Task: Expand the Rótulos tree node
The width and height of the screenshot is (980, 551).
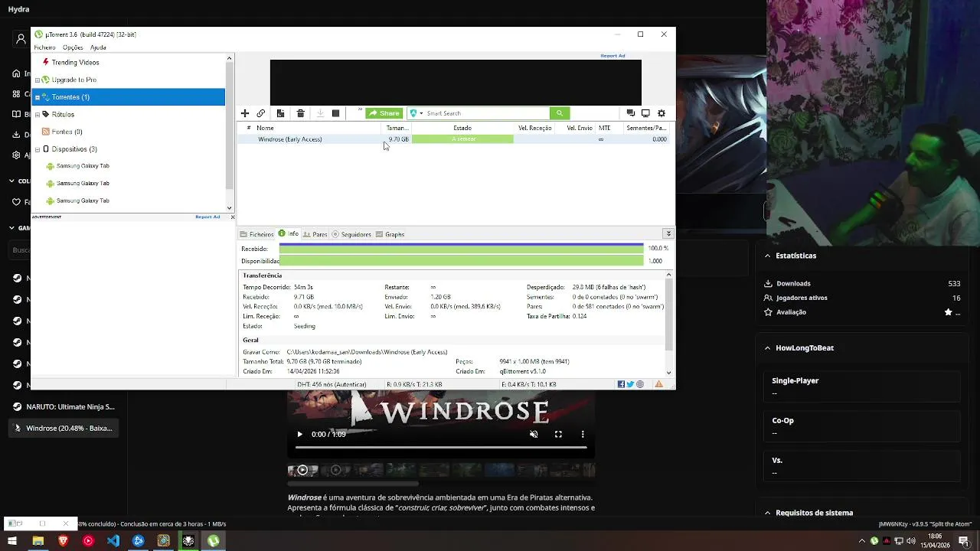Action: point(37,115)
